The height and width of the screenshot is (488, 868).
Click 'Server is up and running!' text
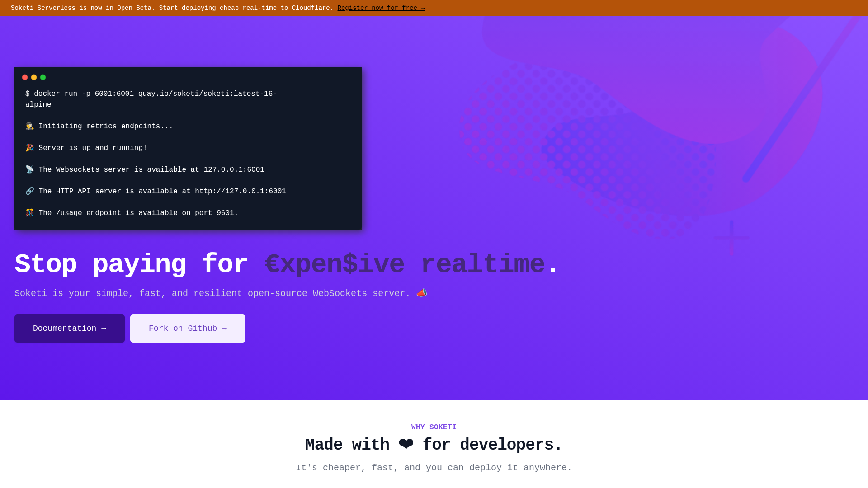(x=93, y=148)
